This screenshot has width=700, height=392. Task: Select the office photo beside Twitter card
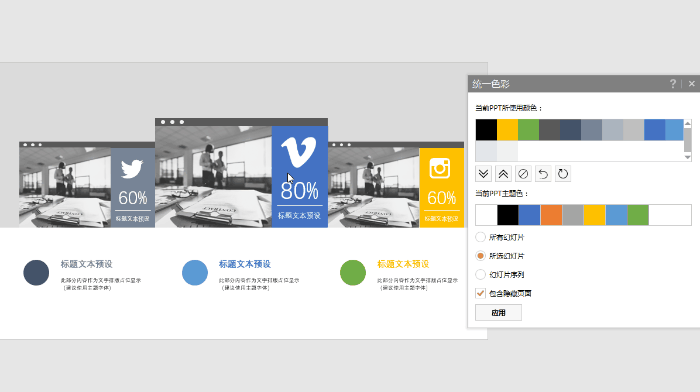tap(65, 188)
